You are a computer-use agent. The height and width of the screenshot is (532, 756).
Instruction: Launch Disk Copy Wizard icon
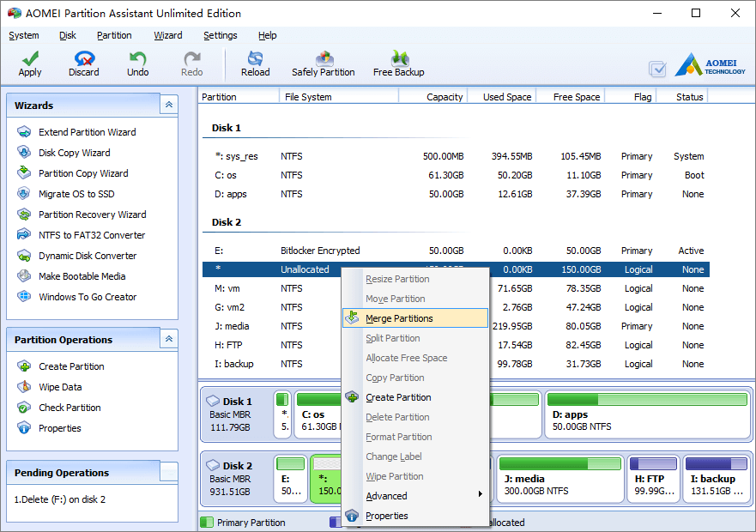pyautogui.click(x=24, y=153)
